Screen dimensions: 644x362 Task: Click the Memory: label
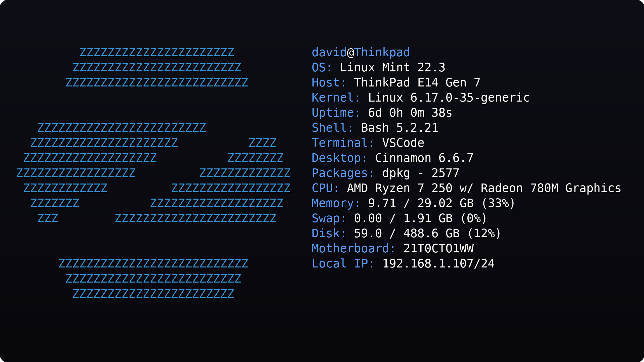click(336, 203)
